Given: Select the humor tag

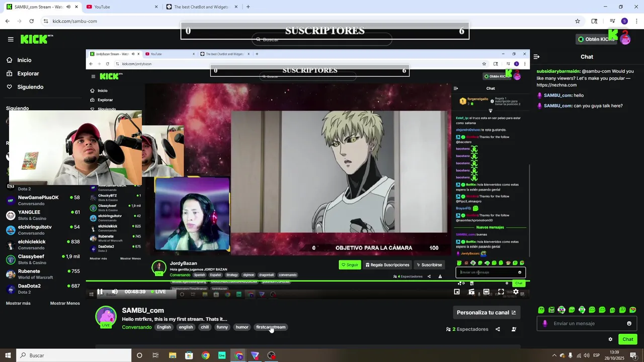Looking at the screenshot, I should click(x=242, y=327).
